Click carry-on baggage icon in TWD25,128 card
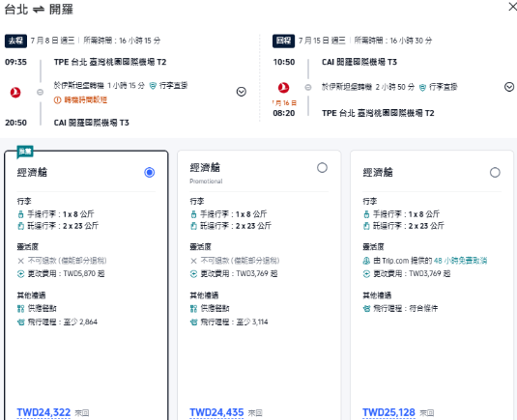Viewport: 517px width, 420px height. pos(366,214)
